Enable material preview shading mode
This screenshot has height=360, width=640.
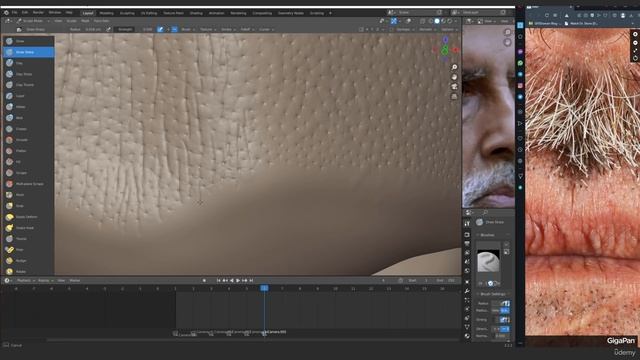[x=443, y=21]
